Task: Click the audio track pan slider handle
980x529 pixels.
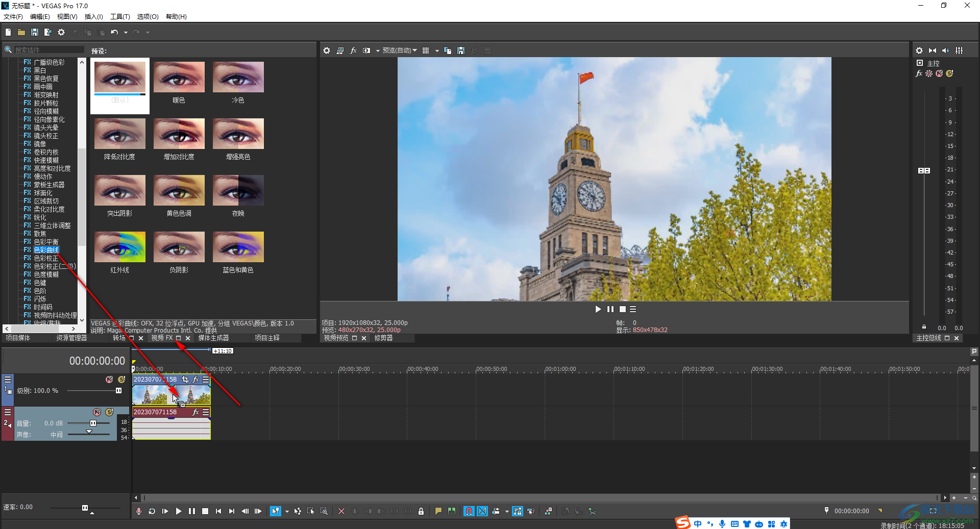Action: coord(89,432)
